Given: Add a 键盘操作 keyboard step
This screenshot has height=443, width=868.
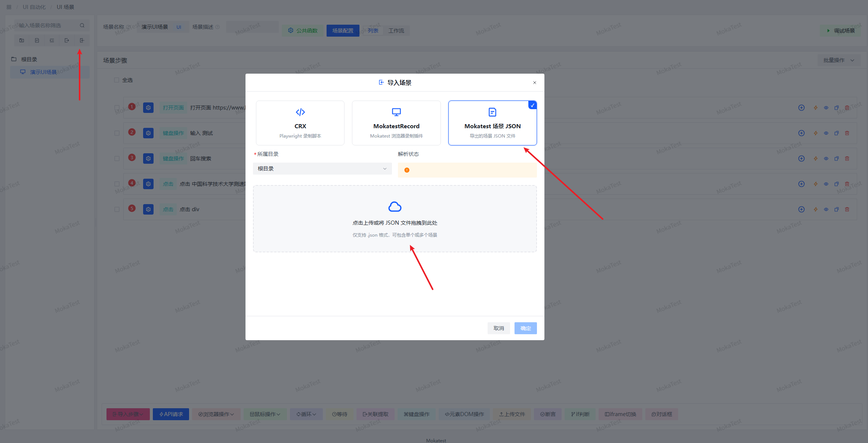Looking at the screenshot, I should tap(417, 414).
